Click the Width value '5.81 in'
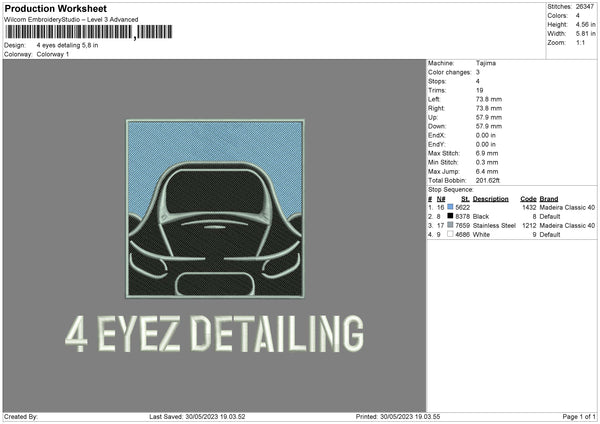600x424 pixels. (585, 34)
